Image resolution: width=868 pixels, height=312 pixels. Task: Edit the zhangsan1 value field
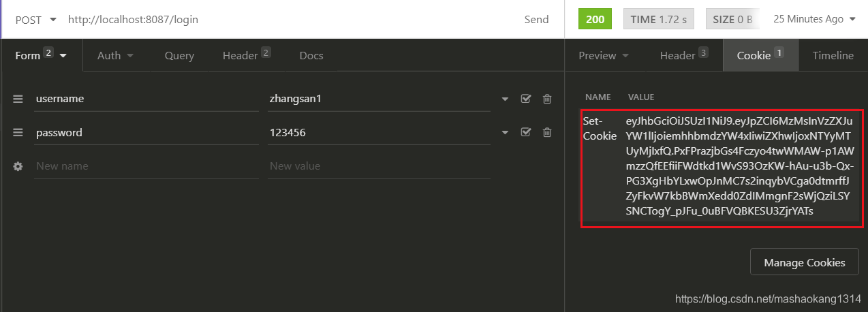pos(379,99)
